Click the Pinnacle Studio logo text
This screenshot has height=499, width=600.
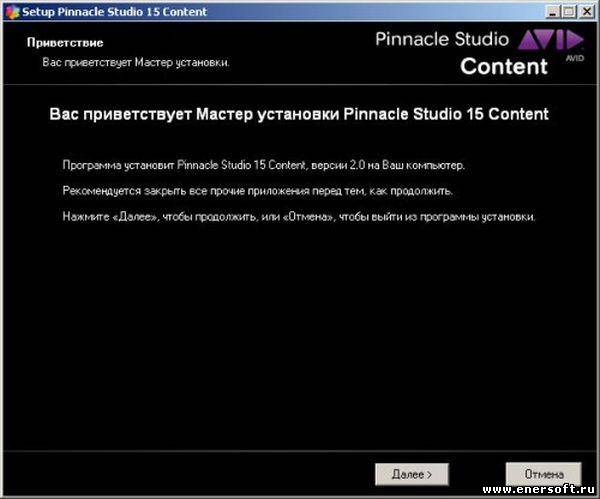pos(442,39)
